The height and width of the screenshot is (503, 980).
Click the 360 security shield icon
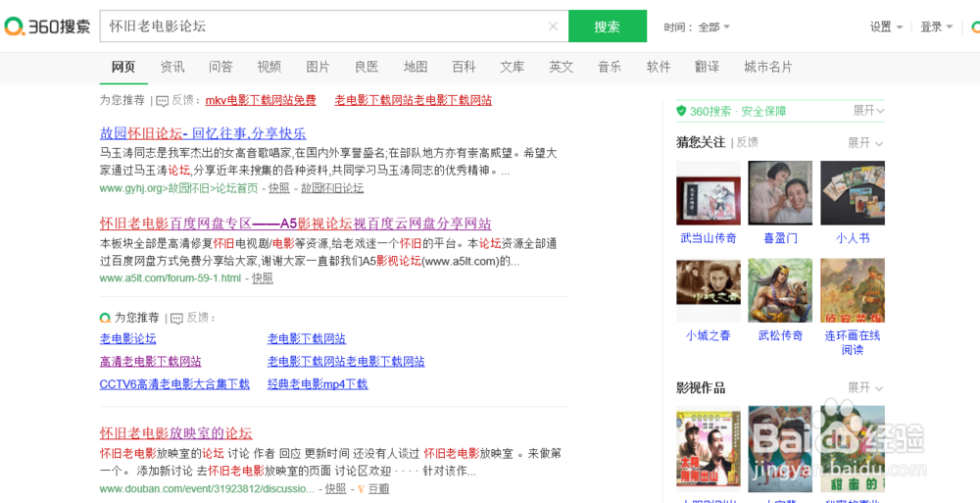[x=681, y=112]
